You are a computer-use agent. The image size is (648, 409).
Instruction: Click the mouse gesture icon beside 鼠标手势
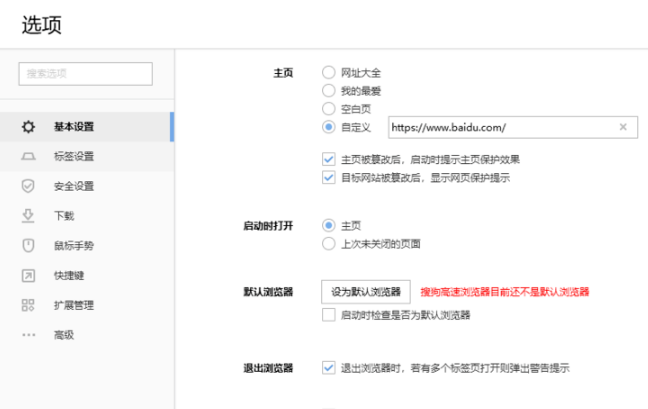(29, 245)
